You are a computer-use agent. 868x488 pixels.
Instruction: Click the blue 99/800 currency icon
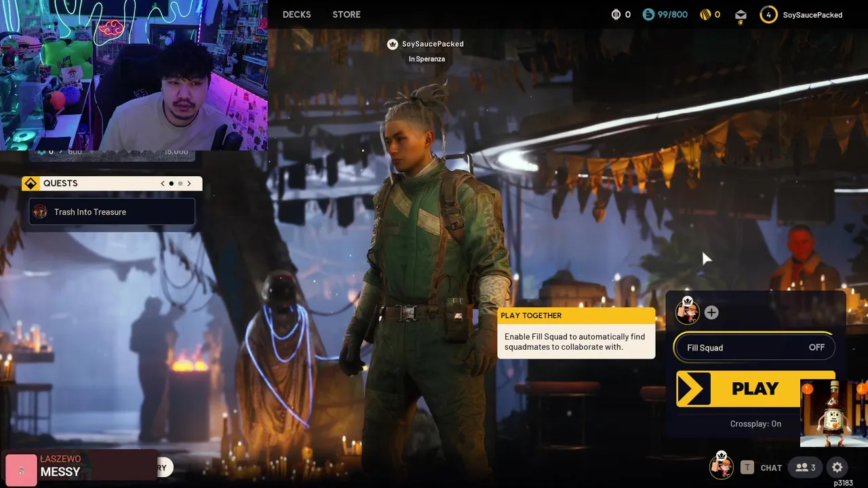click(648, 14)
